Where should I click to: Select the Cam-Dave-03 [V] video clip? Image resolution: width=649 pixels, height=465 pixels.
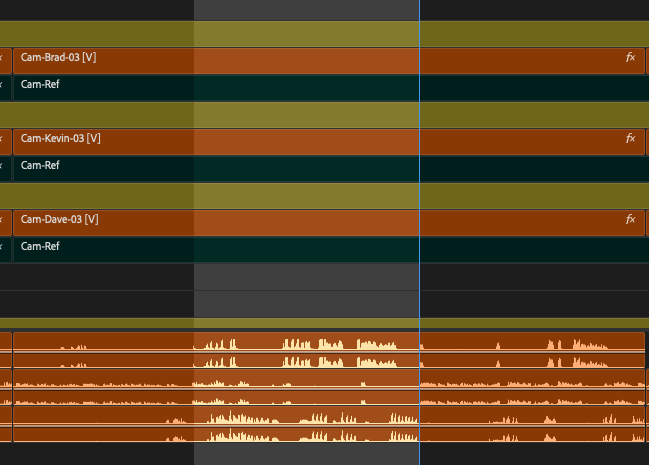[x=300, y=221]
